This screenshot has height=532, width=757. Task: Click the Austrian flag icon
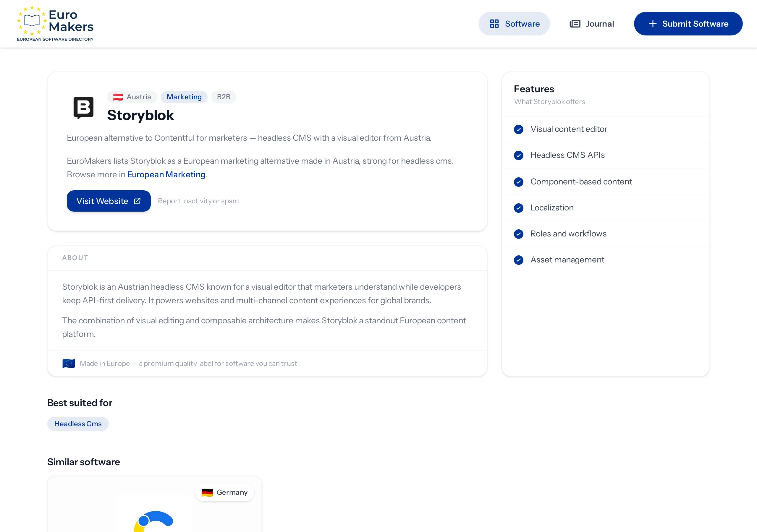(x=118, y=97)
